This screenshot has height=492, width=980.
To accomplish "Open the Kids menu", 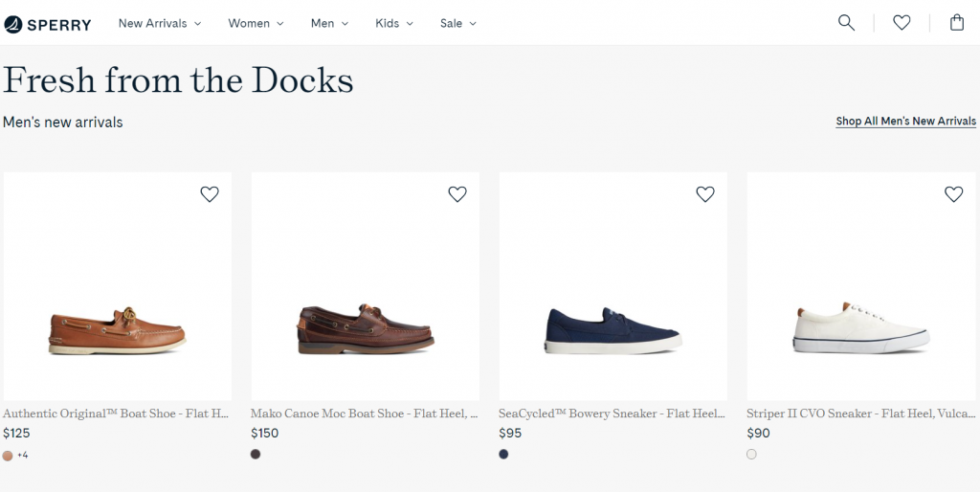I will coord(394,23).
